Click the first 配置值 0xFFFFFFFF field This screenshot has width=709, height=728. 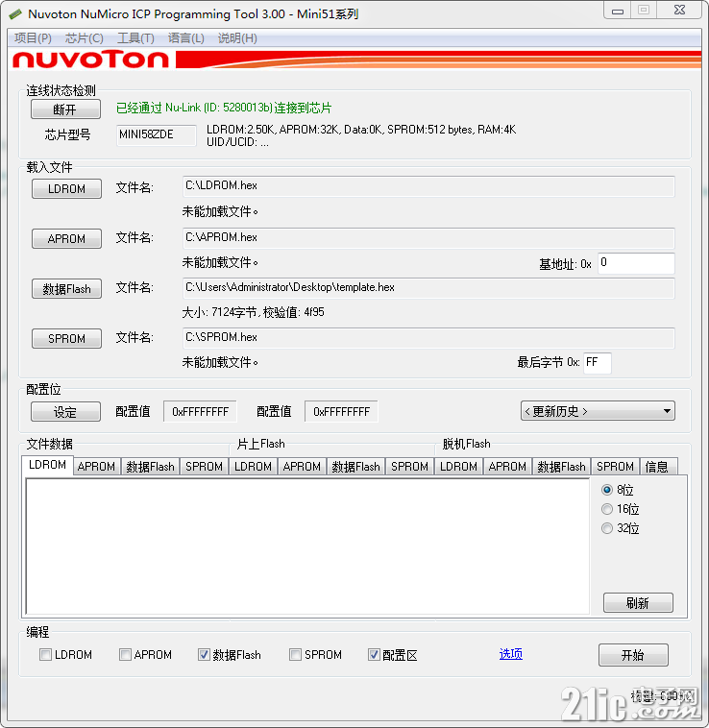point(200,411)
